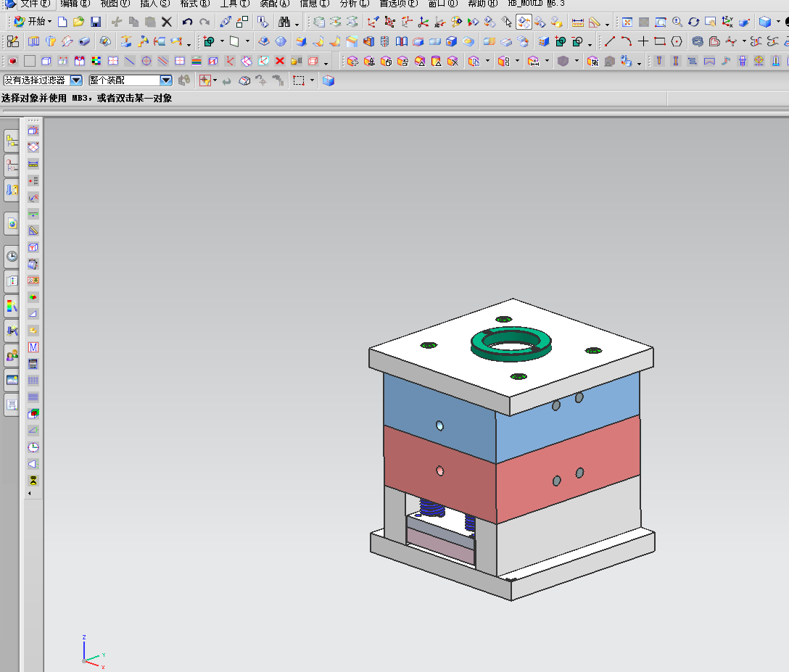789x672 pixels.
Task: Click the Zoom window icon
Action: tap(660, 22)
